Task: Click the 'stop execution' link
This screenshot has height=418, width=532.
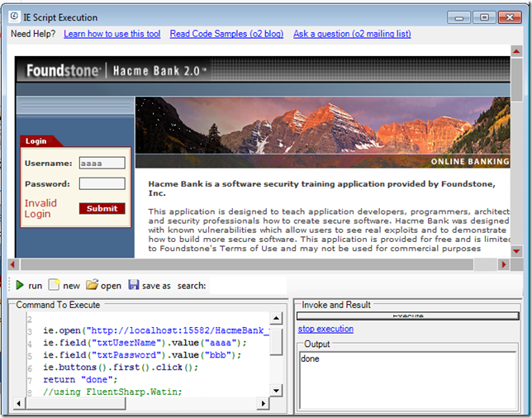Action: [x=325, y=329]
